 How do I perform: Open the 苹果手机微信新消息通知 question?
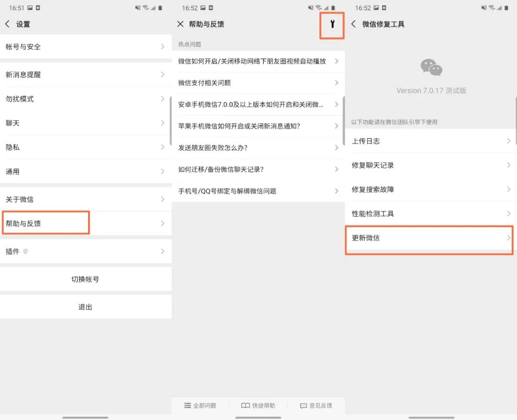(258, 126)
